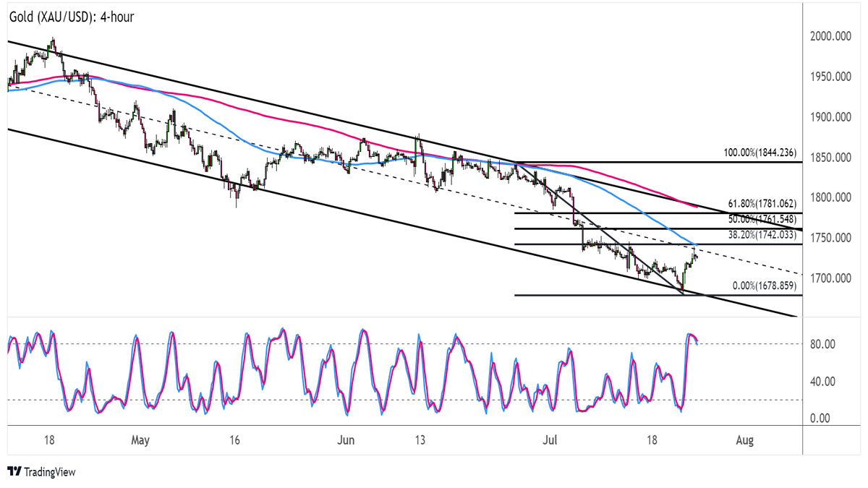Click the TradingView logo icon

(14, 472)
